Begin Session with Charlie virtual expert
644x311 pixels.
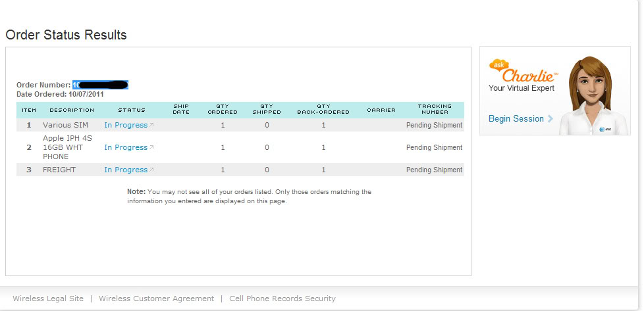[516, 119]
